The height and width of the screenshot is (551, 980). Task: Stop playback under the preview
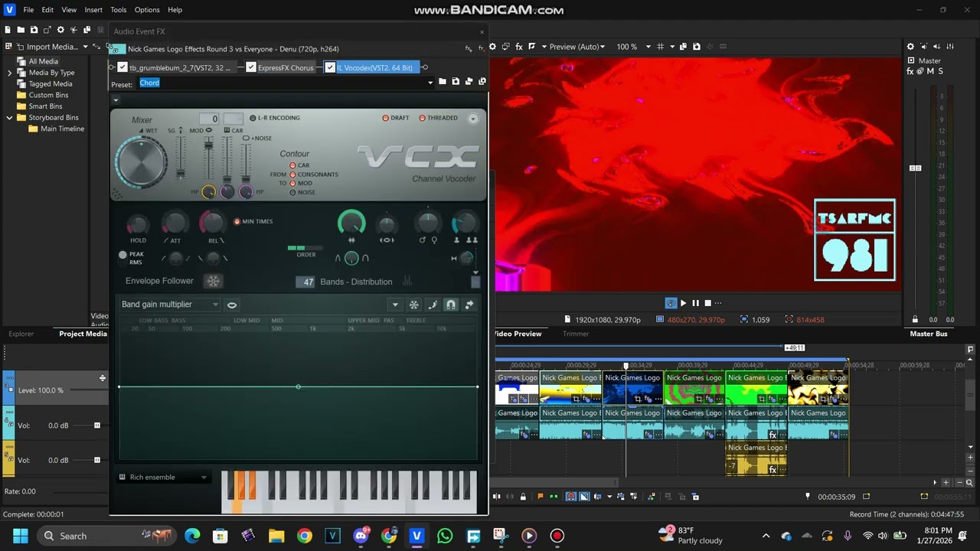click(x=707, y=303)
